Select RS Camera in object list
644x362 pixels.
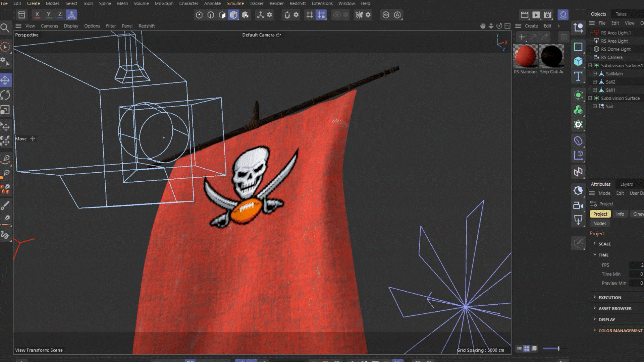click(x=611, y=57)
